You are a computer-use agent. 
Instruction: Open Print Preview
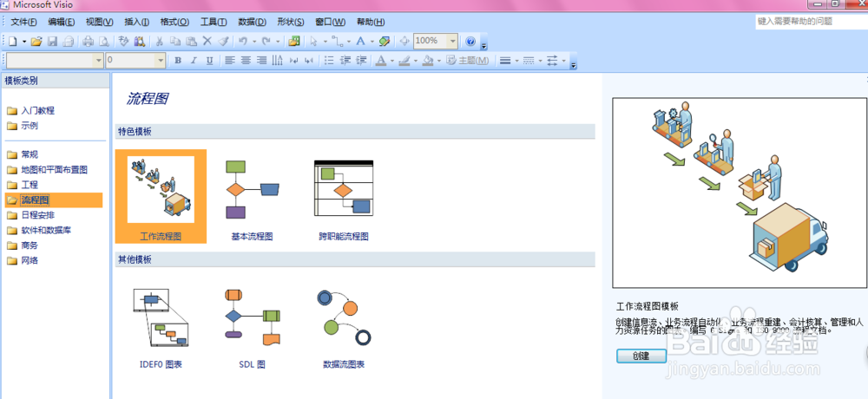(103, 41)
